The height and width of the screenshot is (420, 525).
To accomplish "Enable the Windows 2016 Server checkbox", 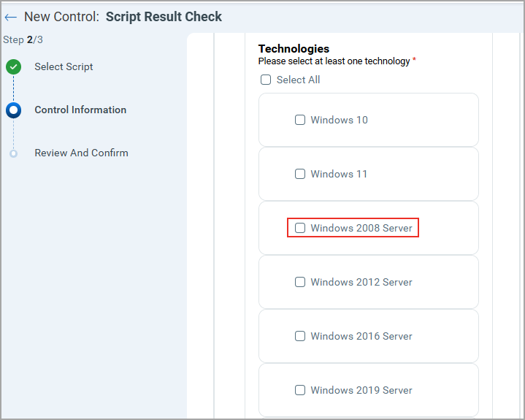I will point(300,336).
